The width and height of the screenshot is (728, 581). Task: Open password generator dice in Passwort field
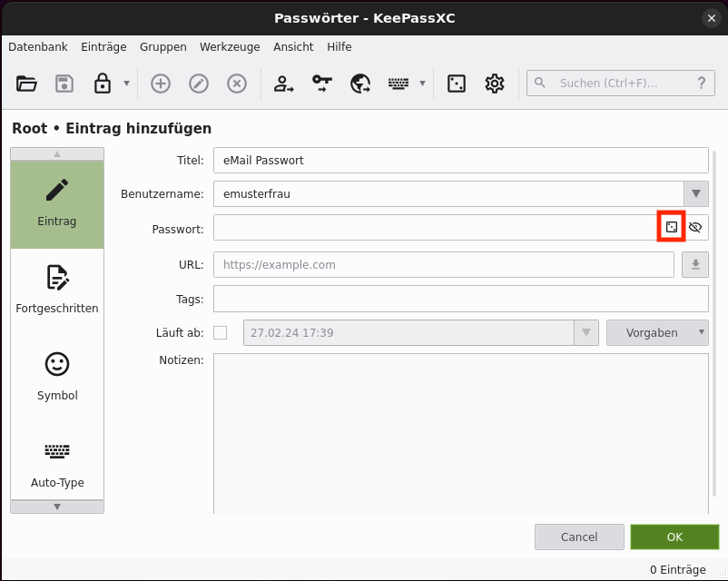click(672, 227)
